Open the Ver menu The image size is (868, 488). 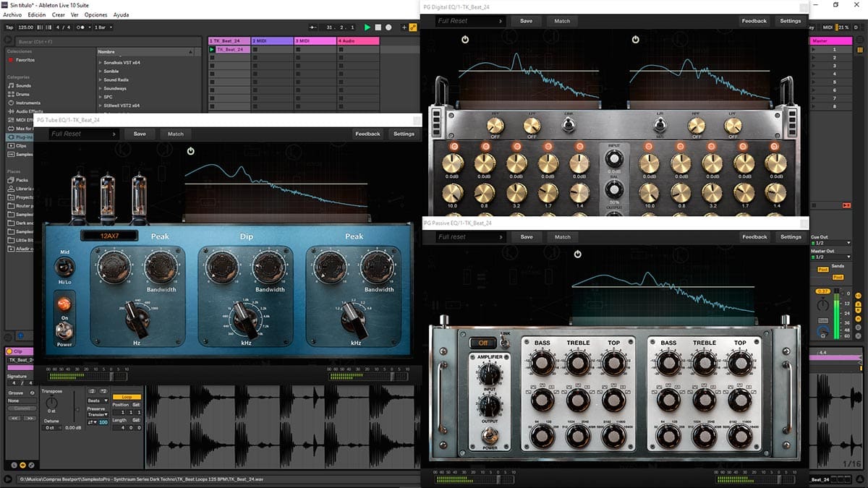click(75, 14)
